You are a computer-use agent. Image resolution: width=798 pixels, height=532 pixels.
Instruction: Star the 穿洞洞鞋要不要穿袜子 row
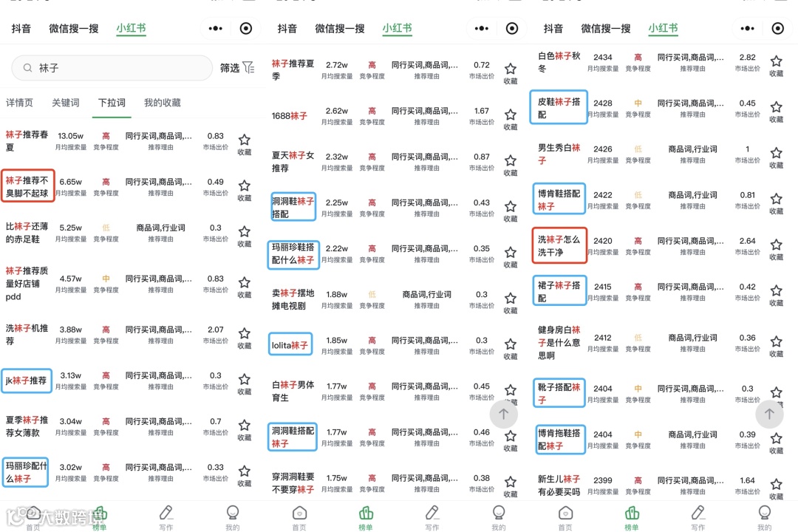(x=511, y=482)
